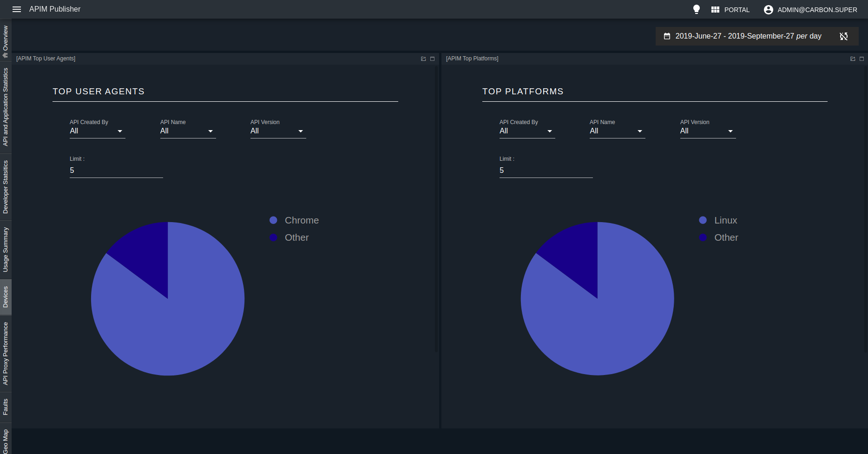Viewport: 868px width, 454px height.
Task: Open API Version dropdown under Top User Agents
Action: (278, 131)
